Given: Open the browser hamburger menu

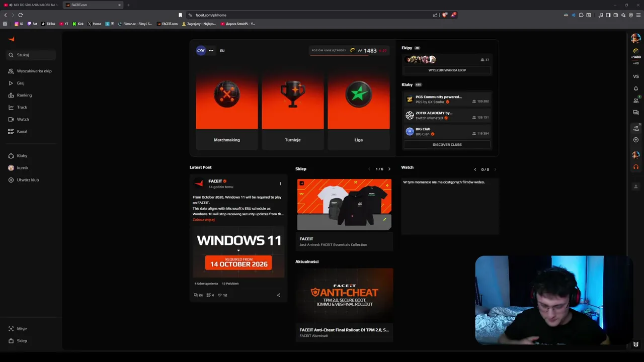Looking at the screenshot, I should 638,15.
